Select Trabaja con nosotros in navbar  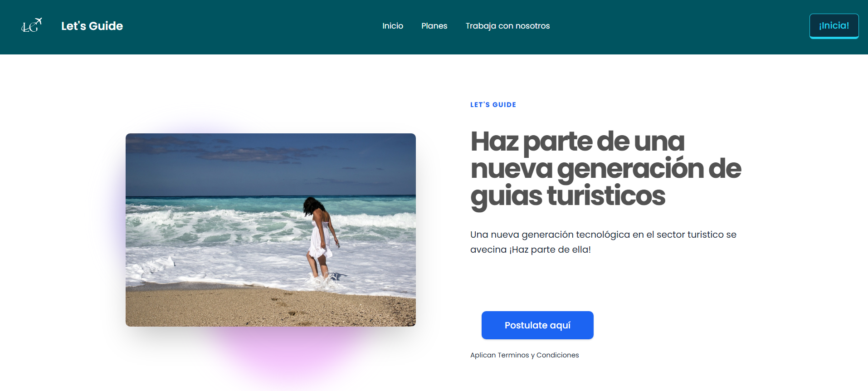coord(507,26)
